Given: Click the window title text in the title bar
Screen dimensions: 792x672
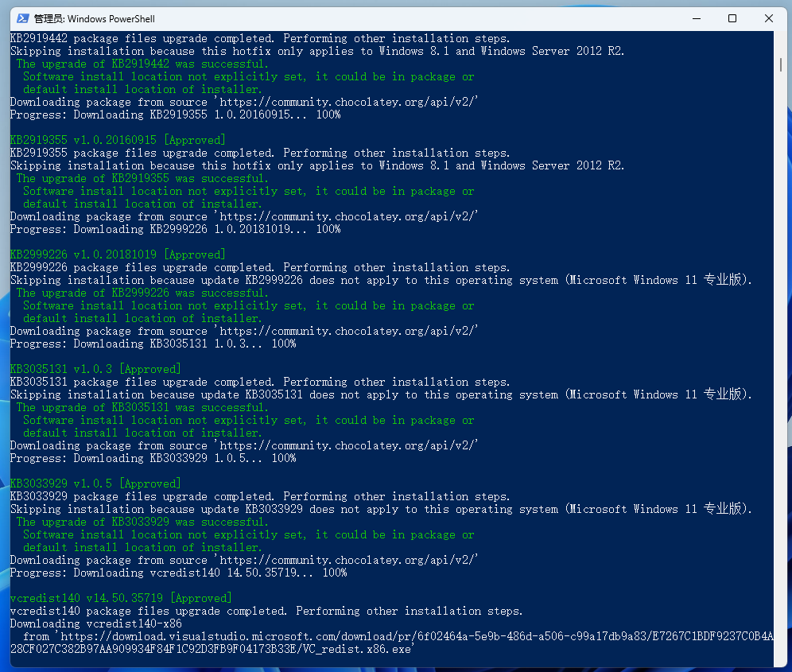Looking at the screenshot, I should point(94,18).
